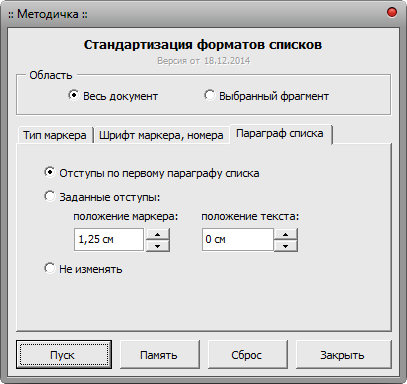The image size is (407, 384).
Task: Click the 'Закрыть' button
Action: [x=343, y=355]
